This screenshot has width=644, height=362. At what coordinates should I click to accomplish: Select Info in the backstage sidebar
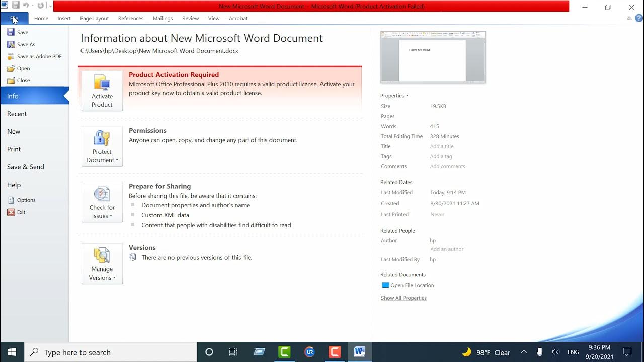(34, 96)
